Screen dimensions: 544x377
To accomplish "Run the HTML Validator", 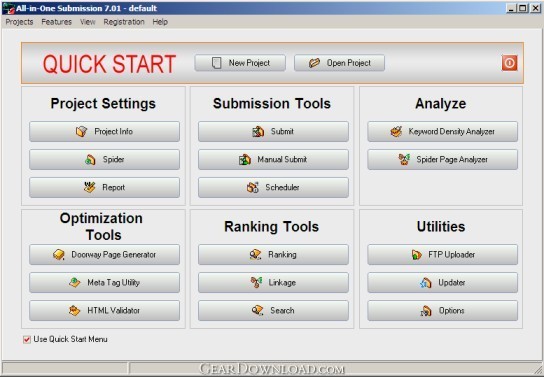I will [104, 310].
